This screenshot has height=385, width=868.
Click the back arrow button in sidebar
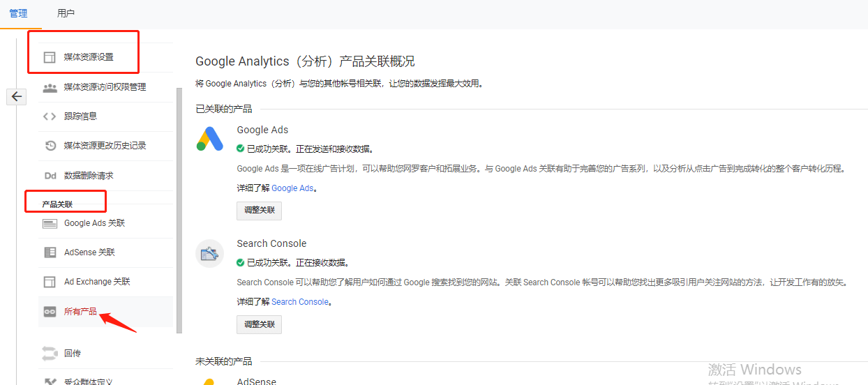pyautogui.click(x=16, y=97)
